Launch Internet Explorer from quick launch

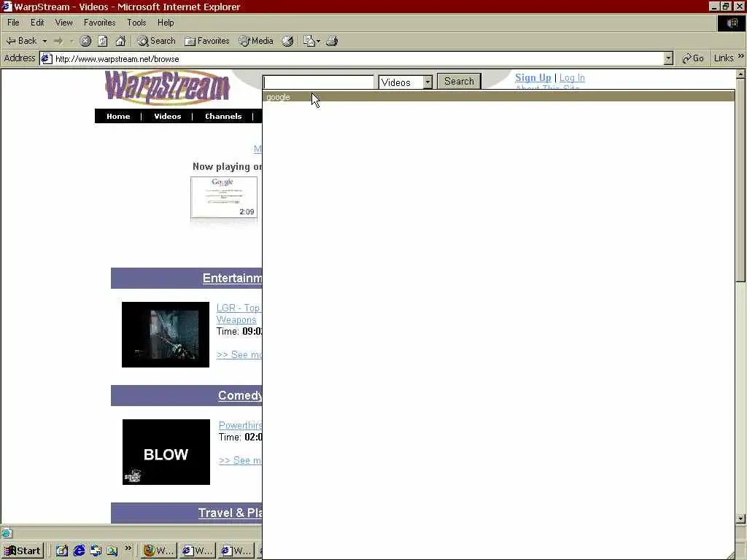coord(79,551)
